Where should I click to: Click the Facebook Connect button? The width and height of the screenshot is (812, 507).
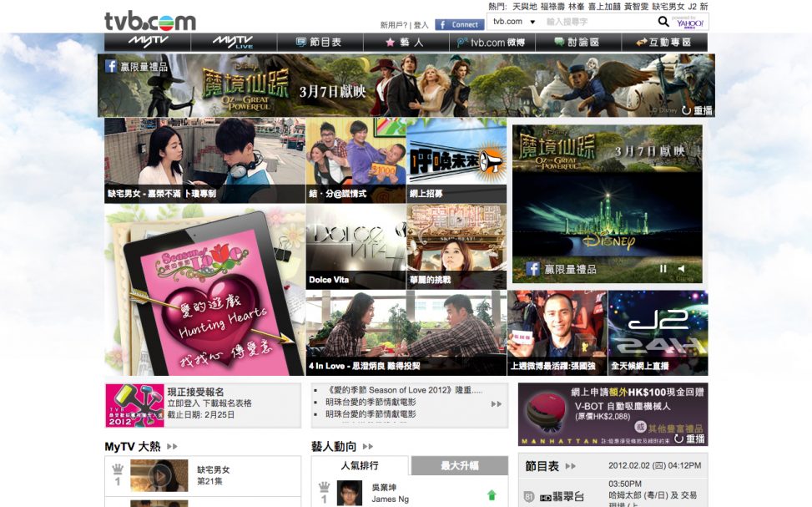click(459, 24)
